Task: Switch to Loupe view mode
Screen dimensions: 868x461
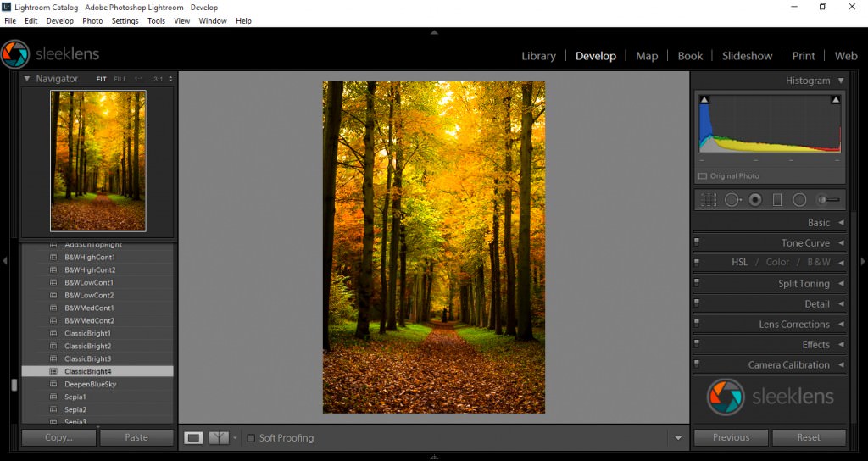Action: (x=193, y=438)
